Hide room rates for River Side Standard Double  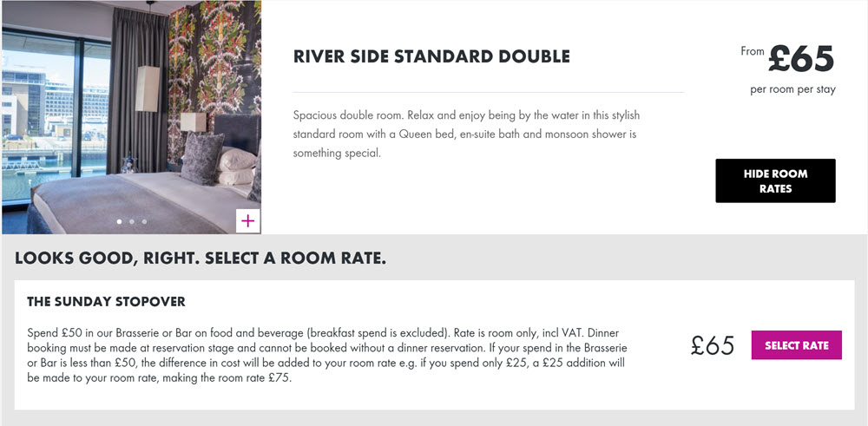(x=775, y=181)
